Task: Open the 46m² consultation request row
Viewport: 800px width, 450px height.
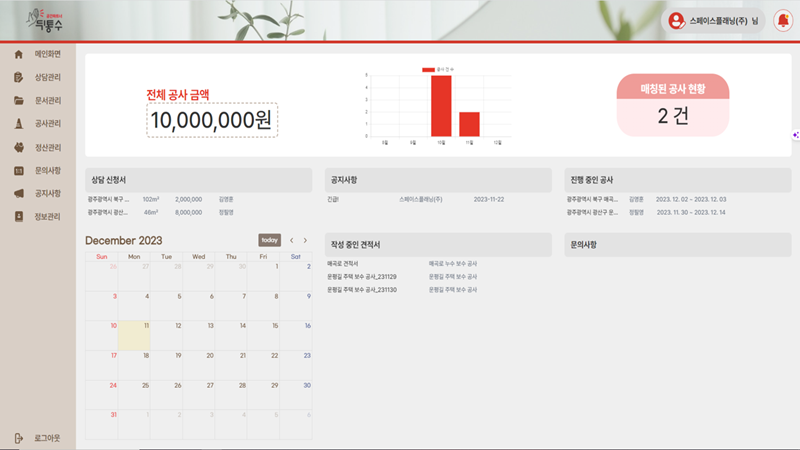Action: click(x=198, y=212)
